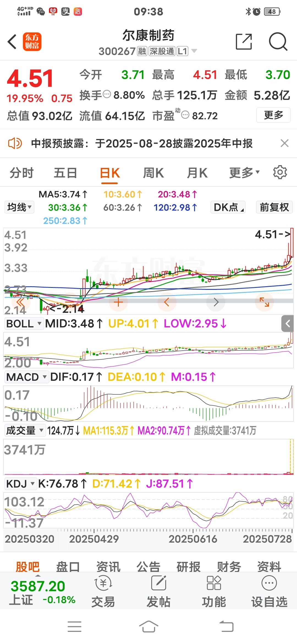
Task: Tap the 融 margin trading badge
Action: (x=142, y=51)
